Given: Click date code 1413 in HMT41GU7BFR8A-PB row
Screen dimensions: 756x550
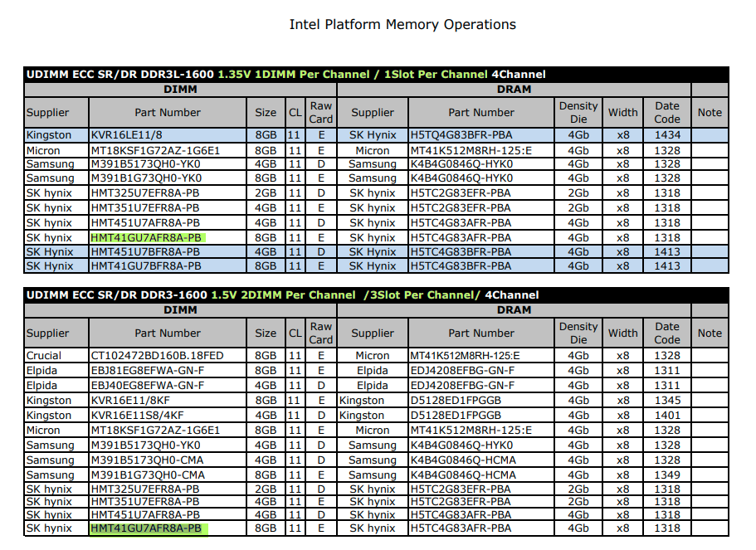Looking at the screenshot, I should point(667,266).
